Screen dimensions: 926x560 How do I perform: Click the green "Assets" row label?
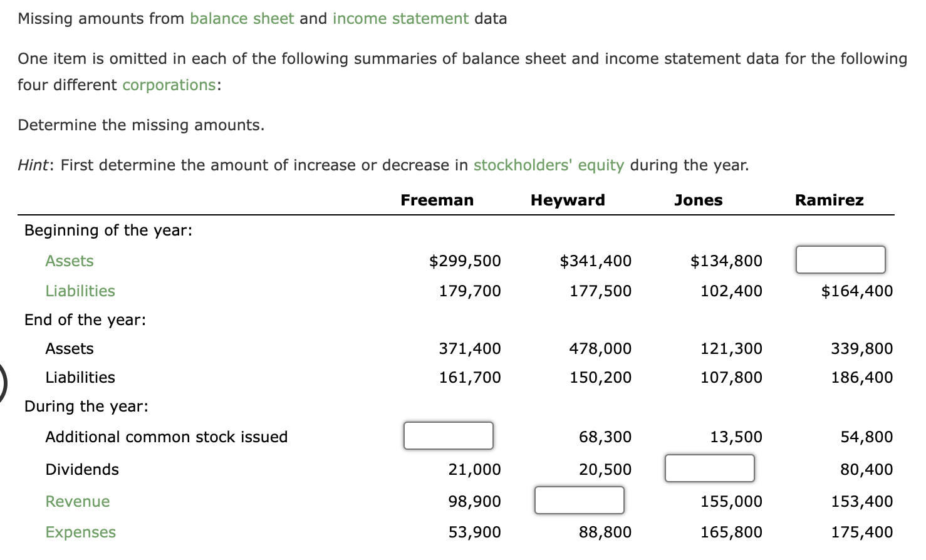(69, 261)
